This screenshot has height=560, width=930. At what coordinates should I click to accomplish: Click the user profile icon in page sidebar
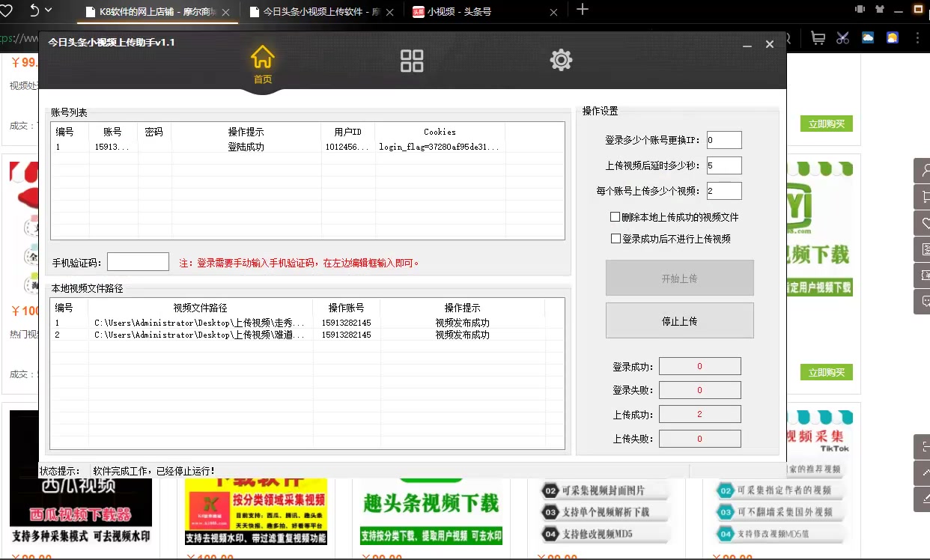tap(923, 171)
